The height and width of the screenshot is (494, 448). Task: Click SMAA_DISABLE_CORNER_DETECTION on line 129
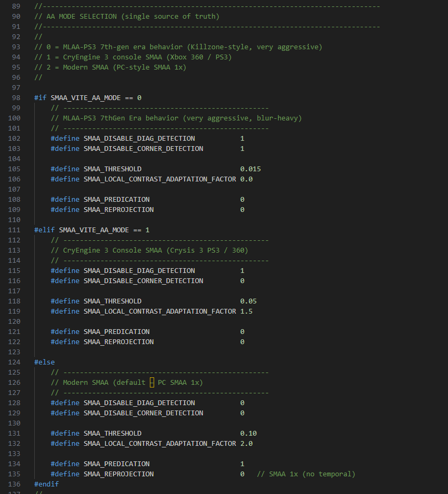click(x=143, y=413)
